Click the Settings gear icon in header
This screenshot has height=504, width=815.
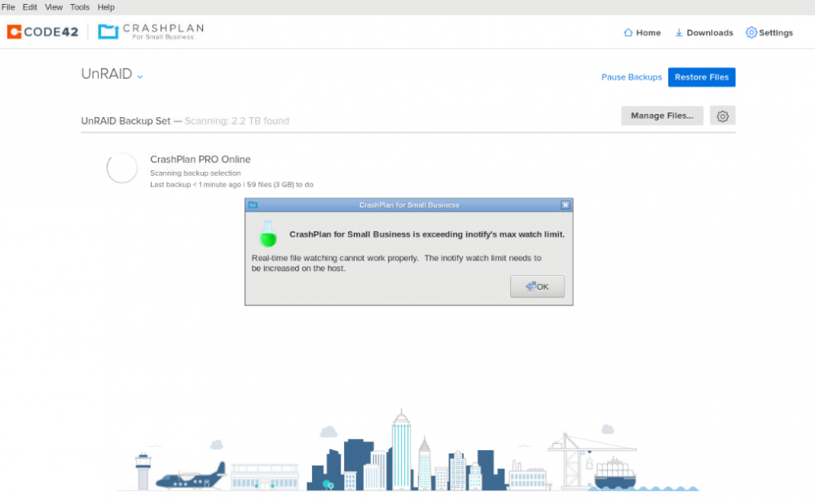pyautogui.click(x=751, y=33)
